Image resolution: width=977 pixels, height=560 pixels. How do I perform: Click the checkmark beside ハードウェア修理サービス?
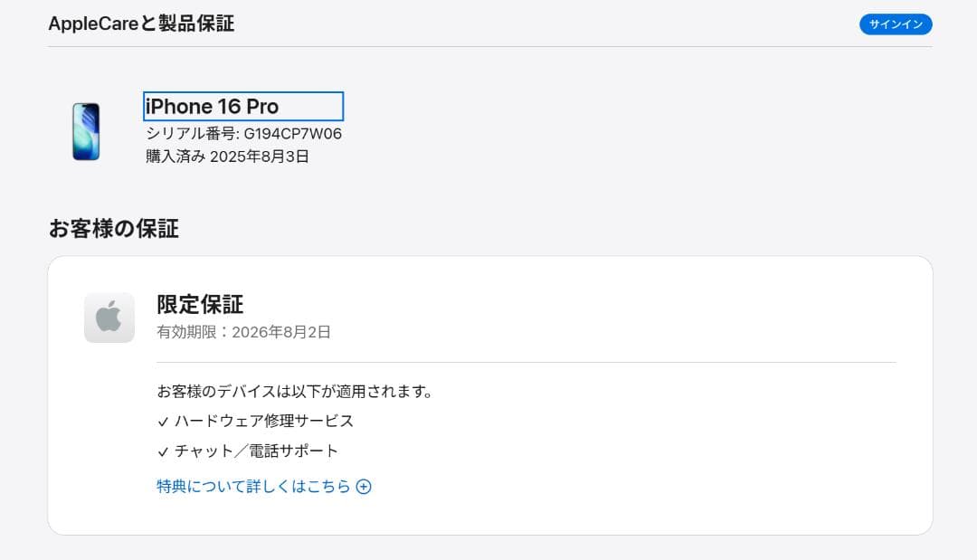(164, 421)
